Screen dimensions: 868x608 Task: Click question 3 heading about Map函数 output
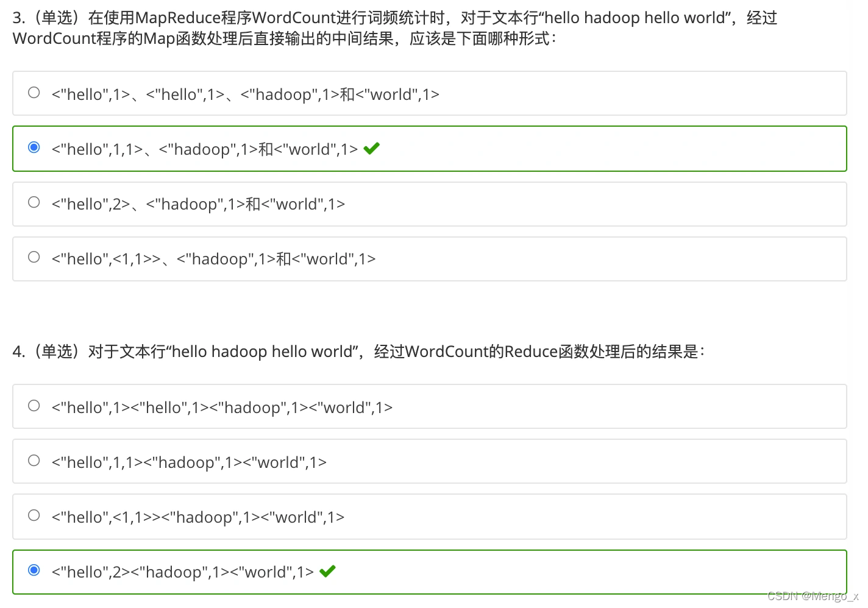[395, 28]
